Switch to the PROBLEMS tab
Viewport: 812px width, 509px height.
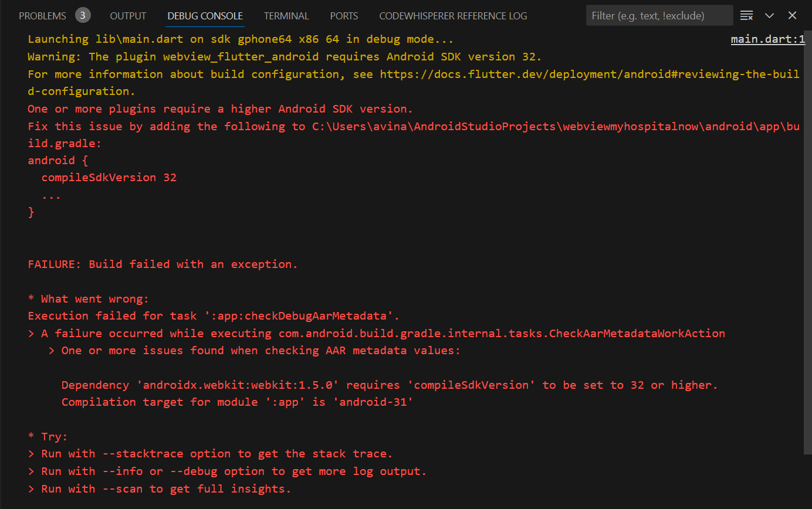(42, 16)
